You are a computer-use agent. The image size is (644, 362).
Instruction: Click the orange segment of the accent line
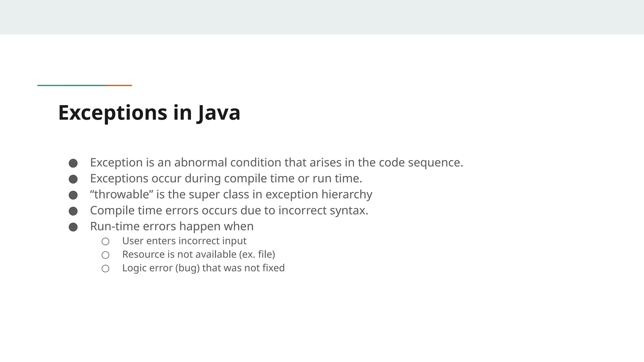point(119,85)
